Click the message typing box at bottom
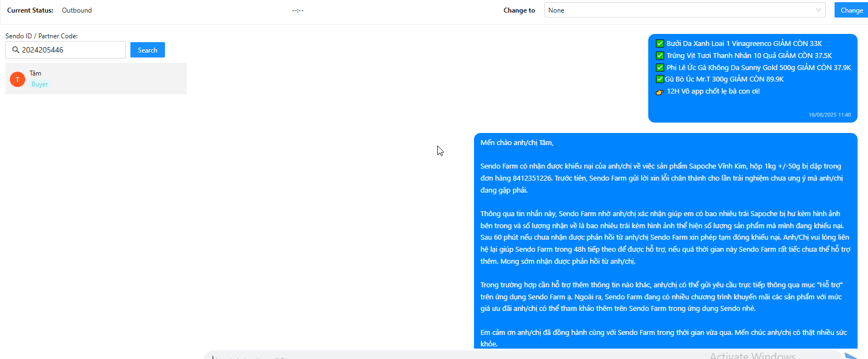 coord(523,356)
